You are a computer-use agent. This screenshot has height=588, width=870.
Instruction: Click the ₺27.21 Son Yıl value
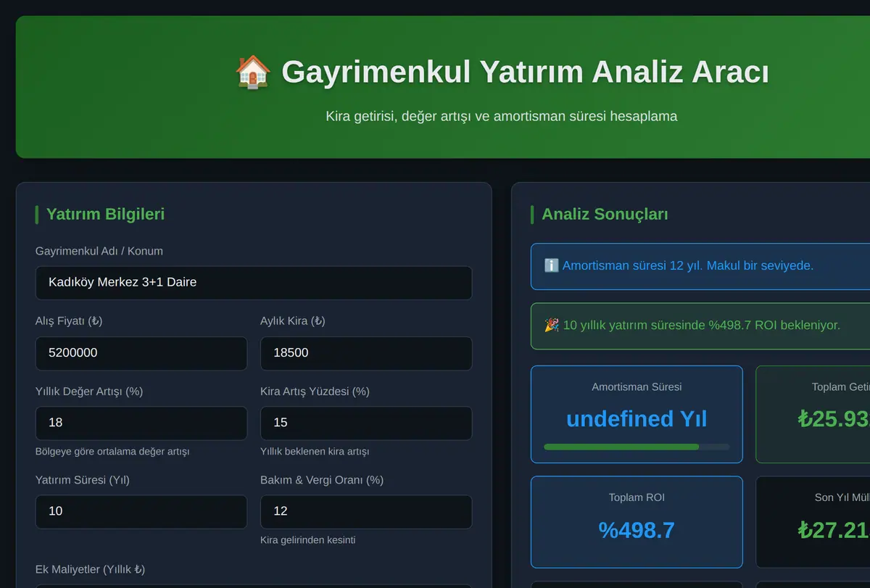click(x=834, y=530)
